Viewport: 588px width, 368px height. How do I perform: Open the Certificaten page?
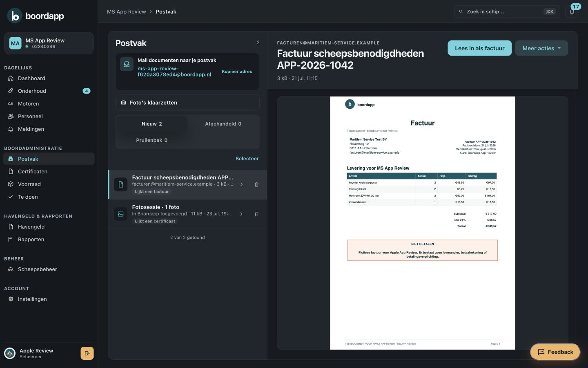(x=49, y=171)
